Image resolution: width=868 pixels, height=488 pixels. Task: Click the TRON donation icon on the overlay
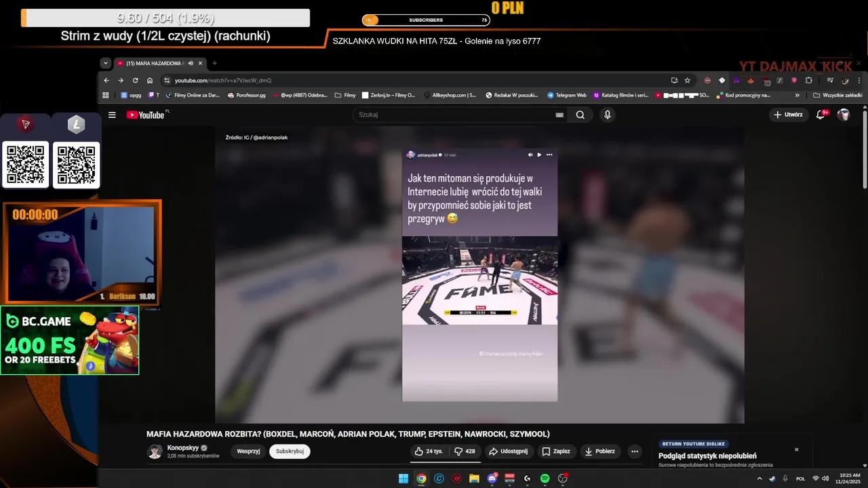pos(26,124)
